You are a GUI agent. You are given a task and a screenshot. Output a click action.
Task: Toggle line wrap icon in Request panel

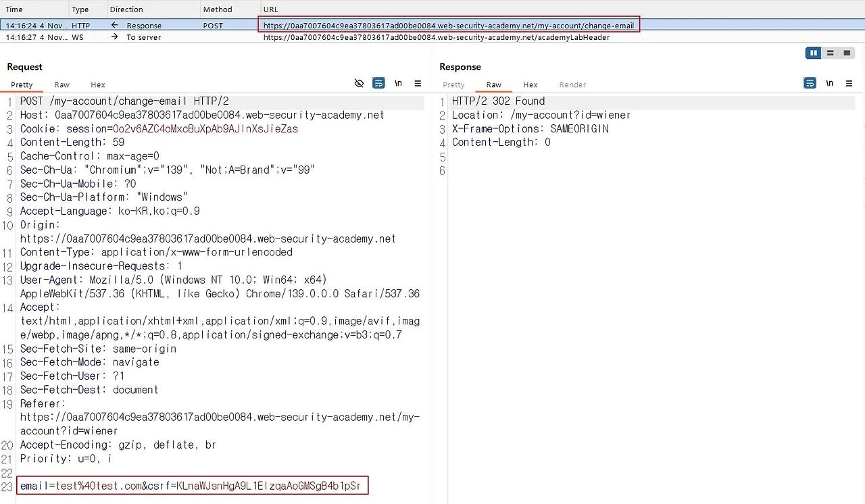click(x=379, y=83)
